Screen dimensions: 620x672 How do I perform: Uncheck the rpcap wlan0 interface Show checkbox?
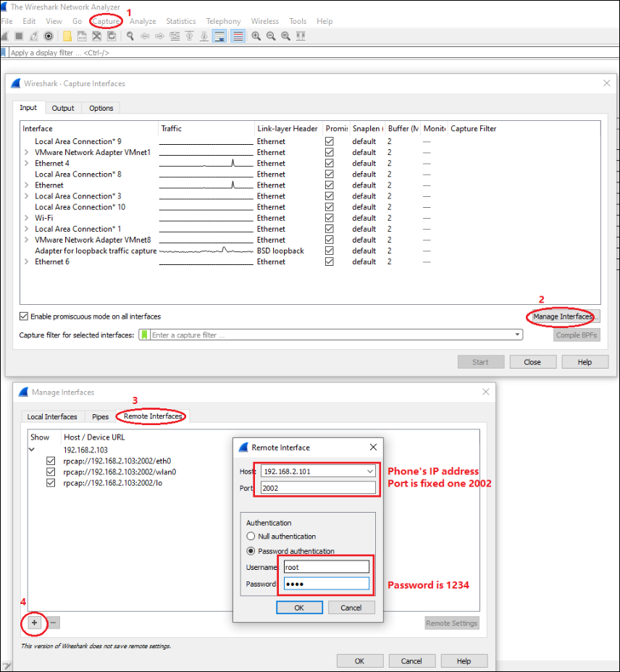point(51,472)
